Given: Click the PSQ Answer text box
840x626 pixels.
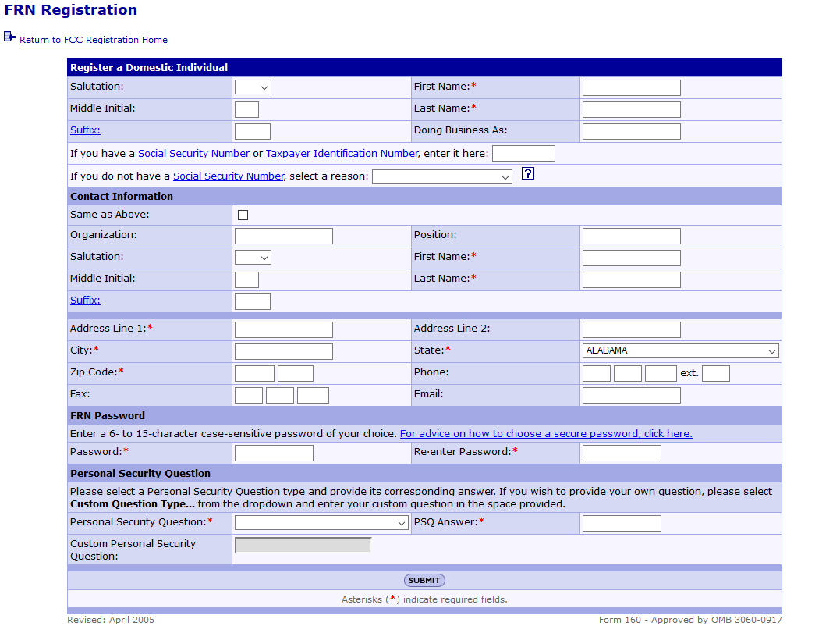Looking at the screenshot, I should (x=621, y=523).
